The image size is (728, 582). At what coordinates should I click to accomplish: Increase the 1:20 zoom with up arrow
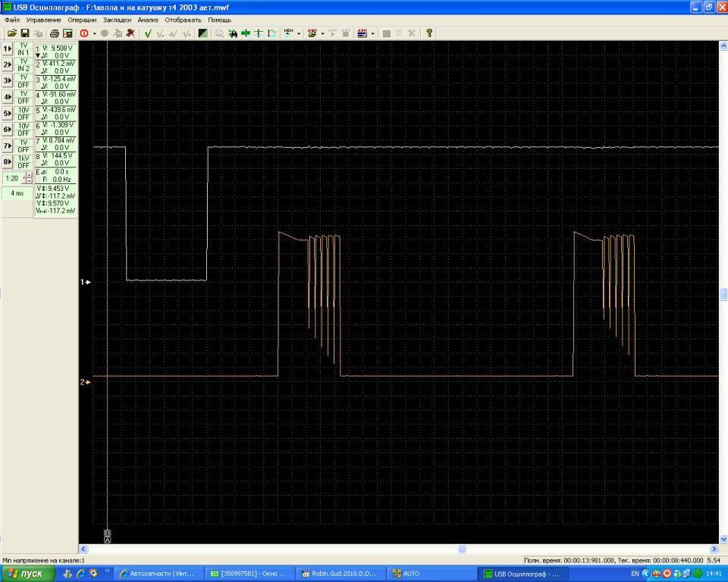[29, 176]
